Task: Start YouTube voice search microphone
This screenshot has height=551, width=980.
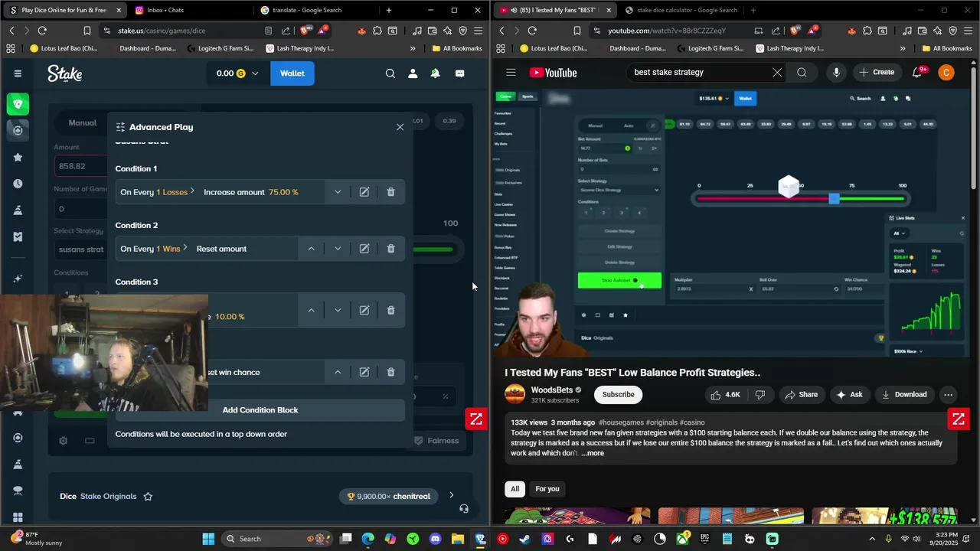Action: point(836,73)
